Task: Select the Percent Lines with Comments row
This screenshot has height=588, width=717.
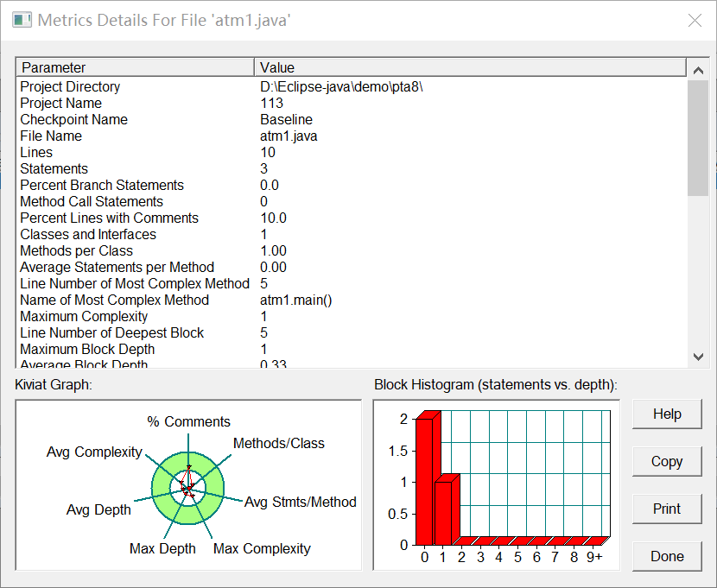Action: (x=352, y=218)
